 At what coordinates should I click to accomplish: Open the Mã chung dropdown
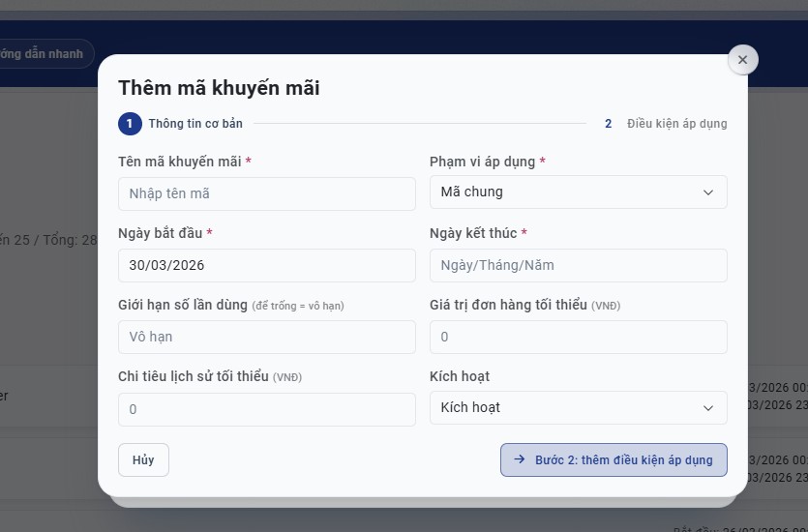click(578, 192)
